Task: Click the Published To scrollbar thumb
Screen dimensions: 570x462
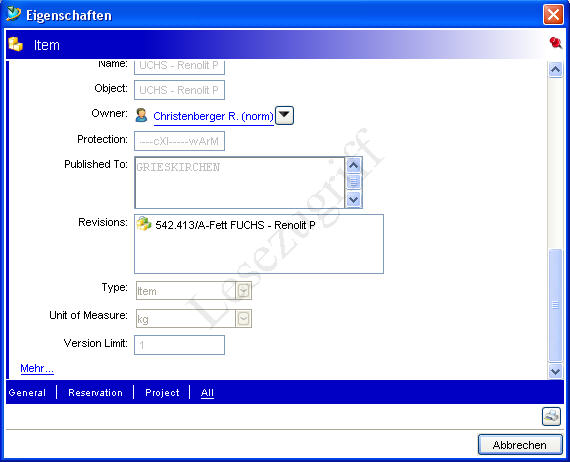Action: (353, 182)
